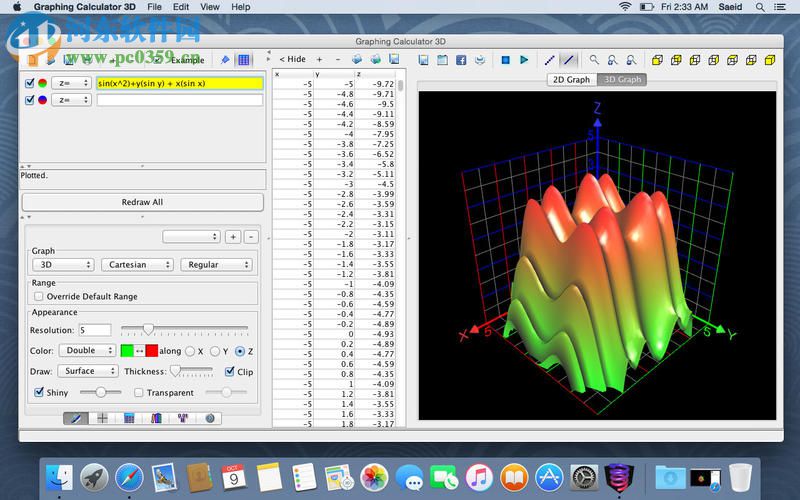Uncheck the second equation's visibility checkbox
800x500 pixels.
tap(30, 100)
